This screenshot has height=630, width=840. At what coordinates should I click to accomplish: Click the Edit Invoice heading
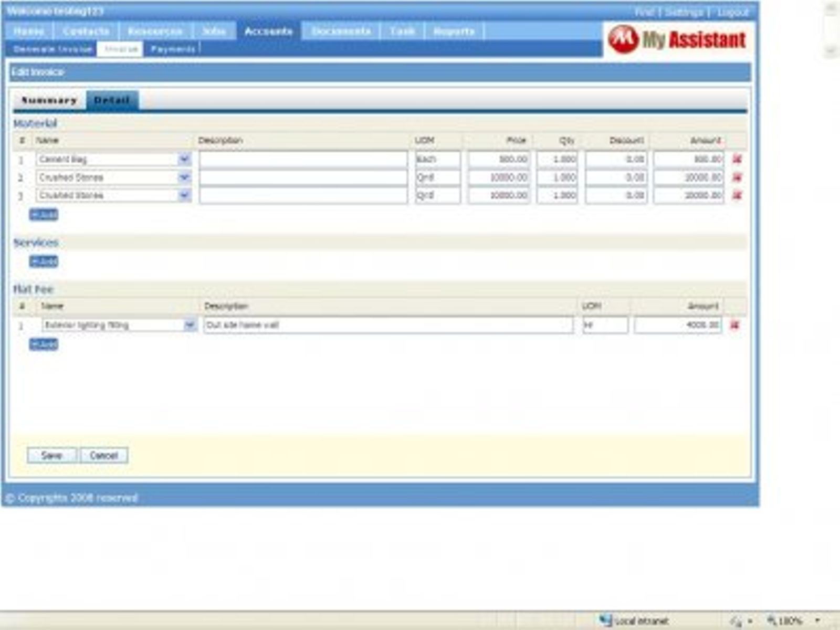point(38,72)
